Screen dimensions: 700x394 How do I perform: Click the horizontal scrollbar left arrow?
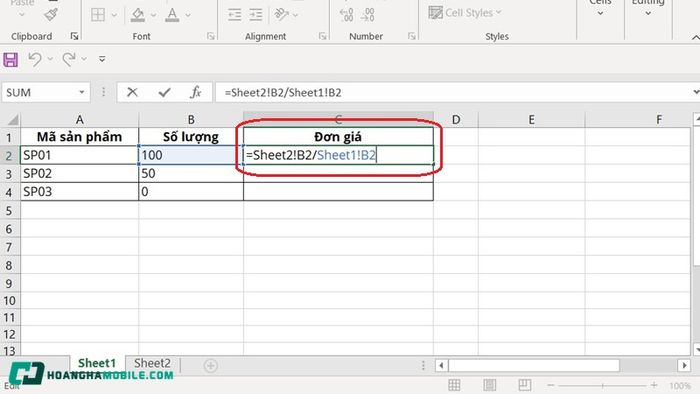pos(442,366)
